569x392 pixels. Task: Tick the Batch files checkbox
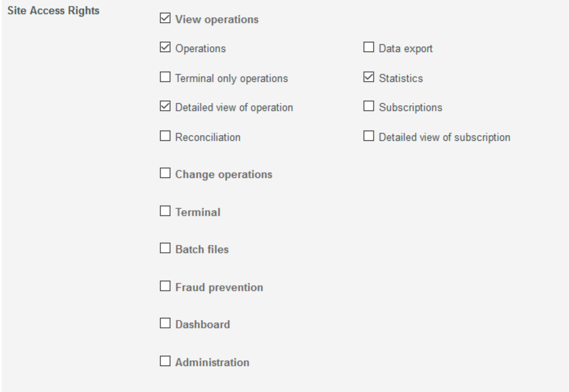point(165,248)
